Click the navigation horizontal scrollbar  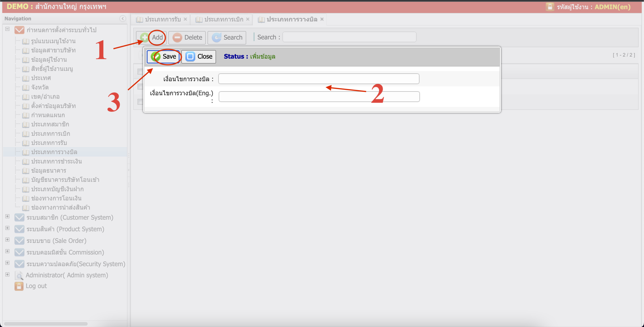46,324
